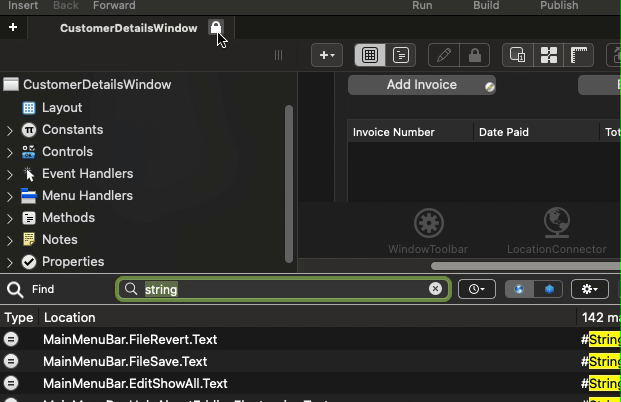Open the plus Add dropdown in the editor toolbar
This screenshot has height=402, width=621.
click(327, 55)
